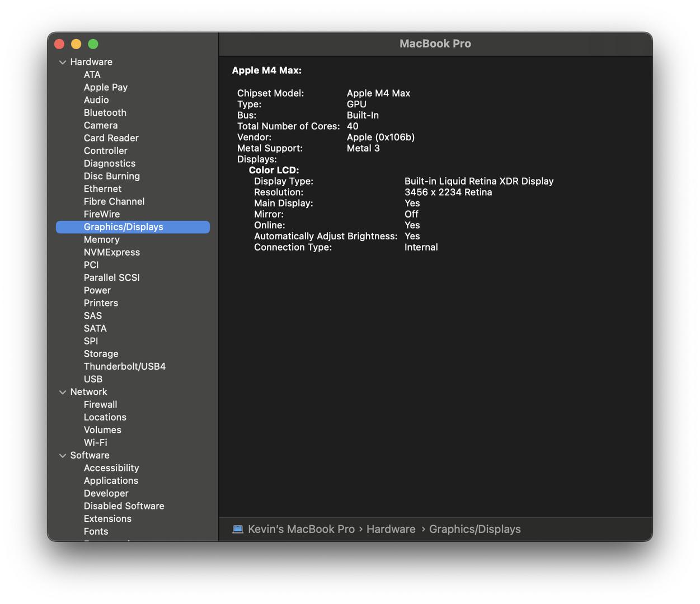This screenshot has height=604, width=700.
Task: Select Memory in the sidebar
Action: (101, 239)
